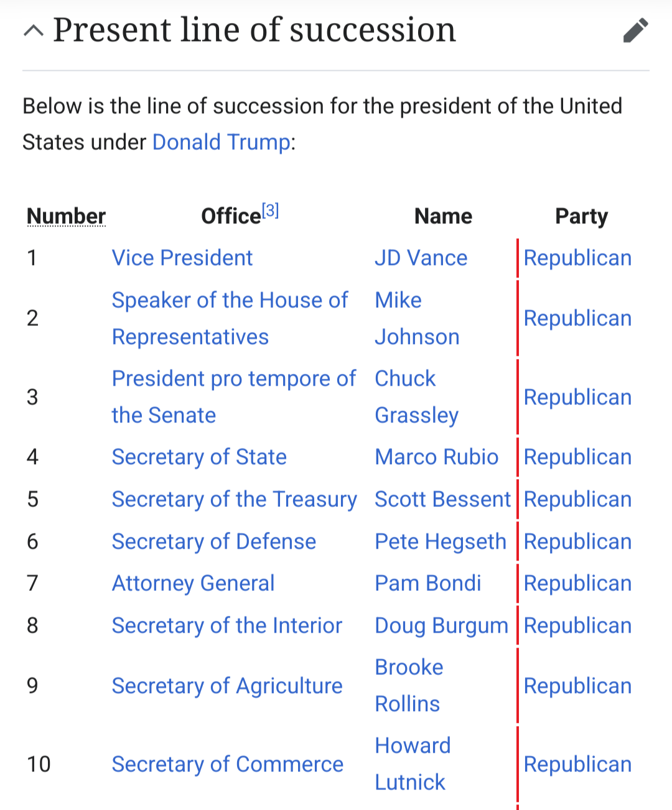Open the Pam Bondi link
Image resolution: width=672 pixels, height=810 pixels.
(x=428, y=583)
